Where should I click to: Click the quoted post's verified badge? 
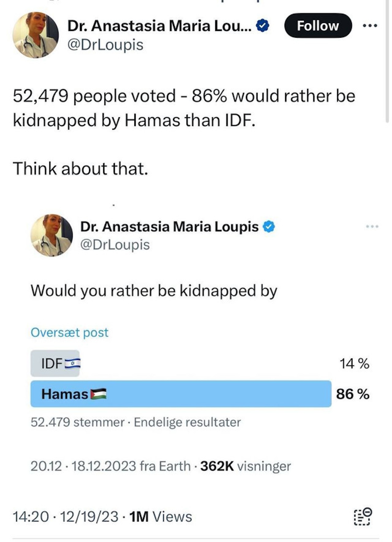click(269, 227)
